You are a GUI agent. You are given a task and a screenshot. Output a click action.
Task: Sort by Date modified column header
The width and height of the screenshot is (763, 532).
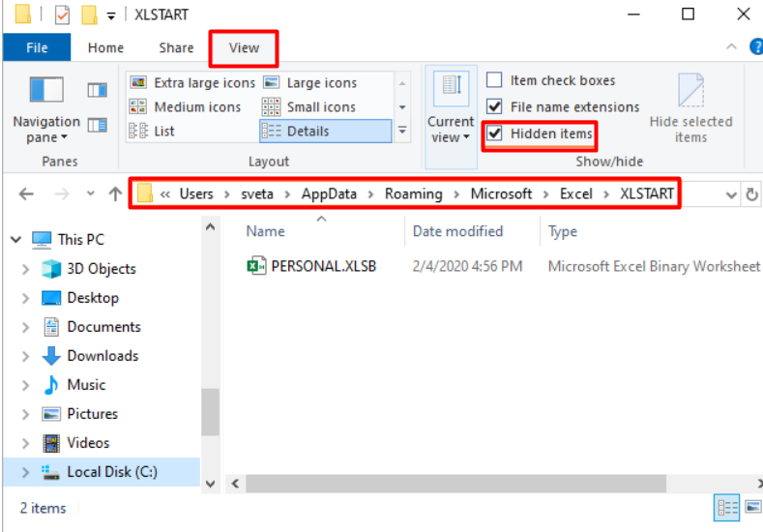tap(457, 231)
